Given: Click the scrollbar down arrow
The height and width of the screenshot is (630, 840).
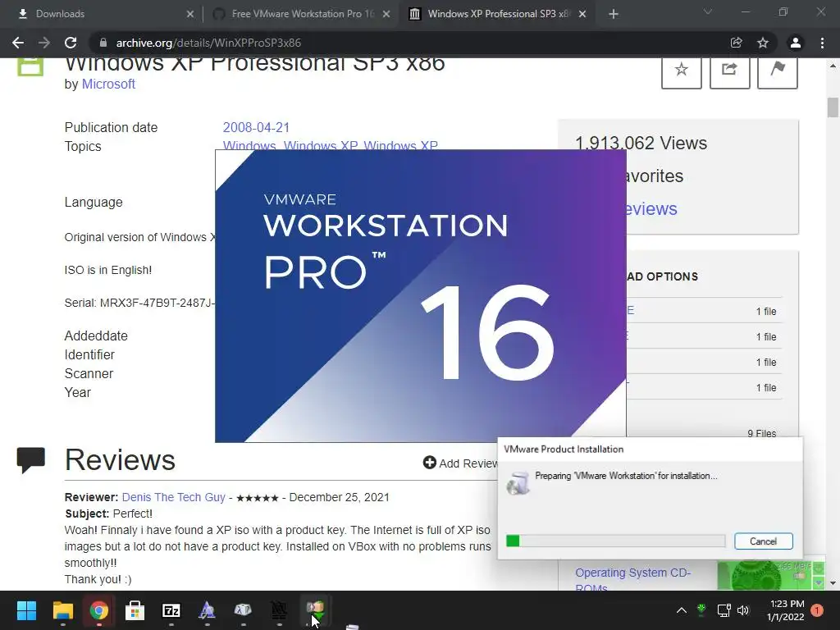Looking at the screenshot, I should click(x=833, y=582).
